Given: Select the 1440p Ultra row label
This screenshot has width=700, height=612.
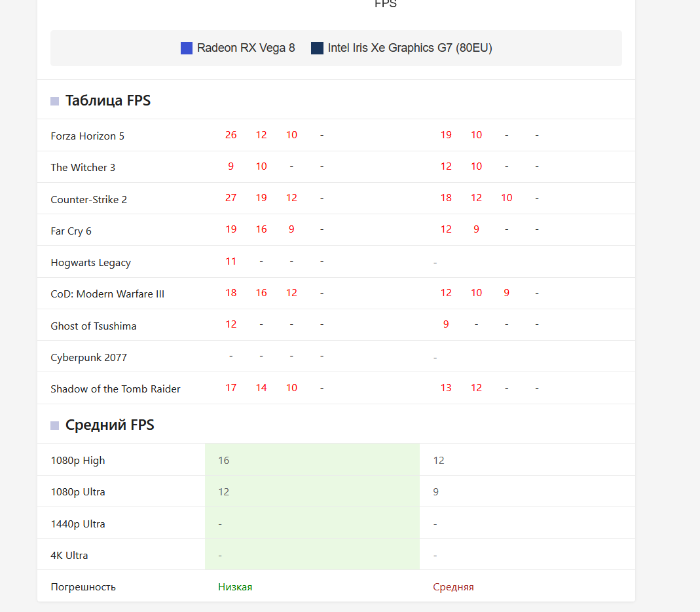Looking at the screenshot, I should 78,524.
